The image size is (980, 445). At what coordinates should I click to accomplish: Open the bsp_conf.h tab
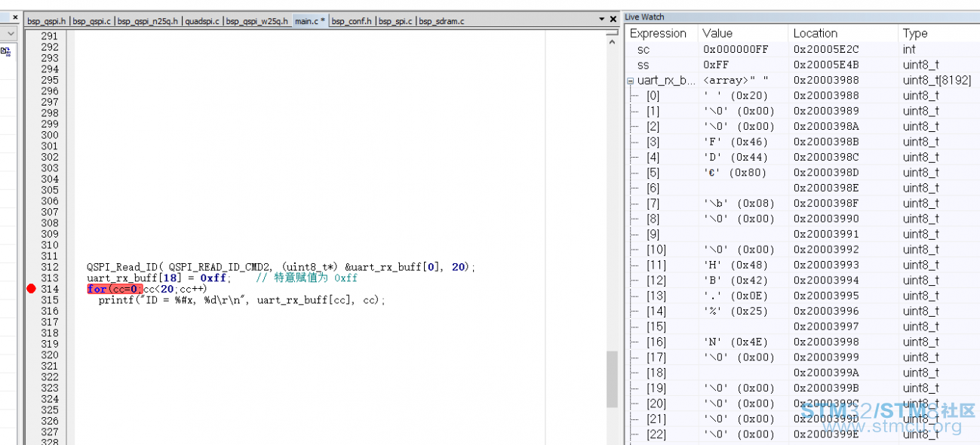point(352,21)
